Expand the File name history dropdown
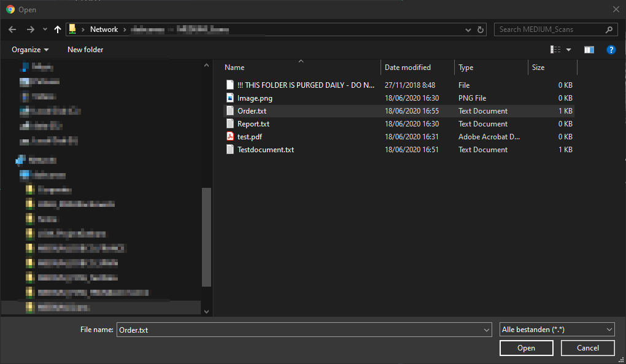The image size is (626, 364). coord(486,330)
